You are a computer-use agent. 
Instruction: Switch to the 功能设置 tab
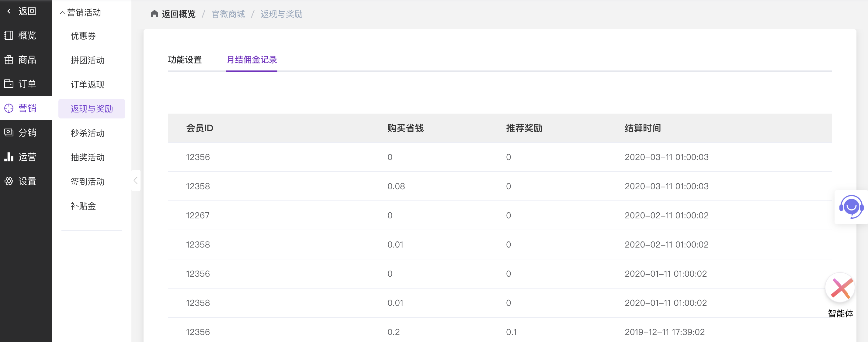(185, 60)
